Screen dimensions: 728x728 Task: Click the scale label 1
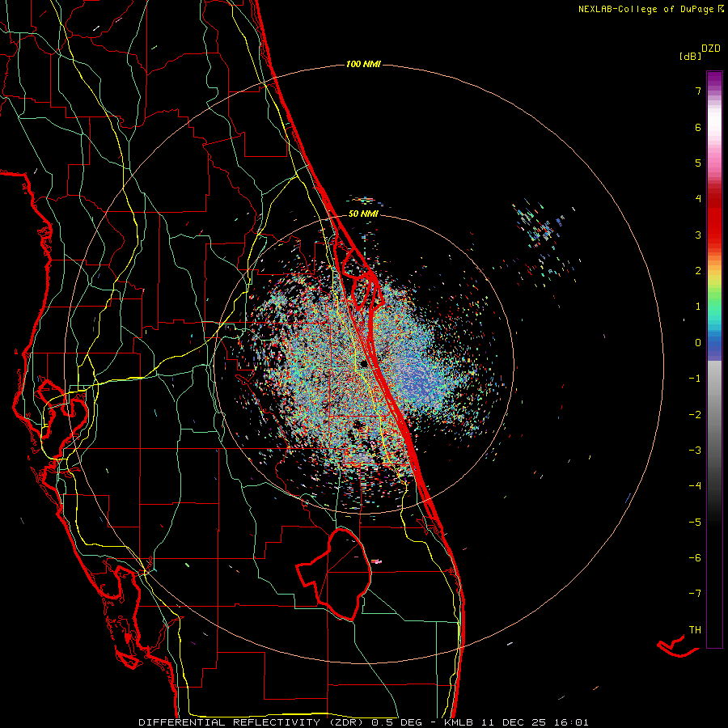point(698,307)
